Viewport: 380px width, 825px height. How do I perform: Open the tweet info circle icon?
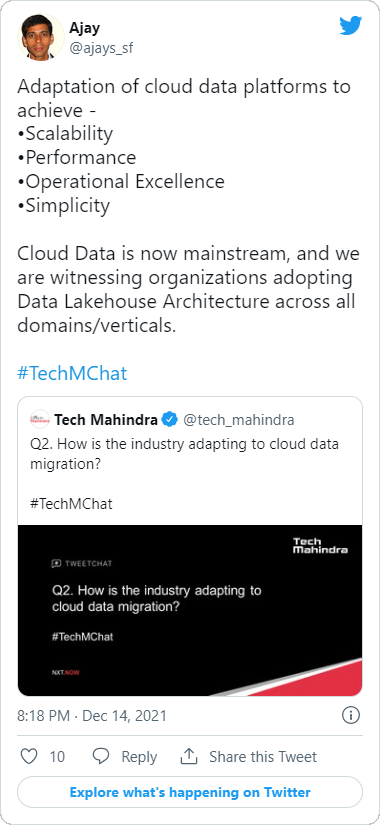tap(351, 716)
